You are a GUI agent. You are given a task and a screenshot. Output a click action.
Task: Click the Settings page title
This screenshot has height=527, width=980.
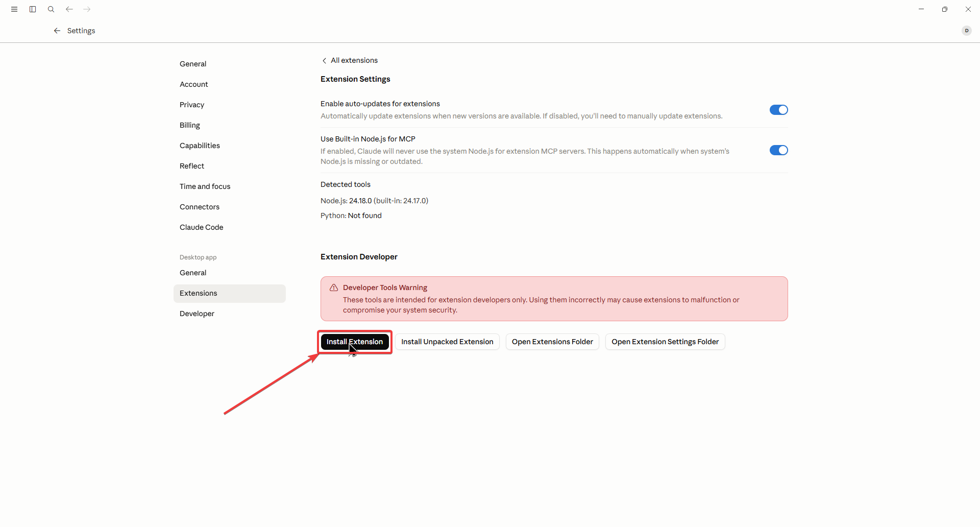(x=81, y=31)
